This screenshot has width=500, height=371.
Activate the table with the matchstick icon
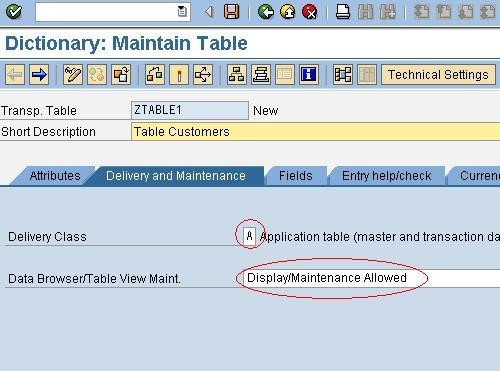[179, 74]
